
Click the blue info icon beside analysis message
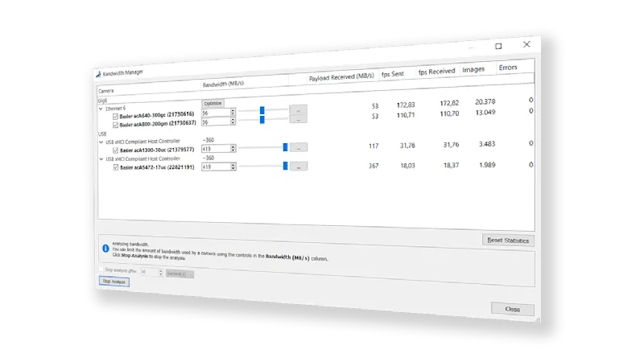tap(105, 249)
